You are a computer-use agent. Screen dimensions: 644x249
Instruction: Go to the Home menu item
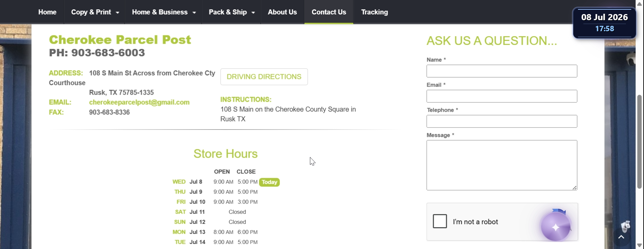(47, 12)
